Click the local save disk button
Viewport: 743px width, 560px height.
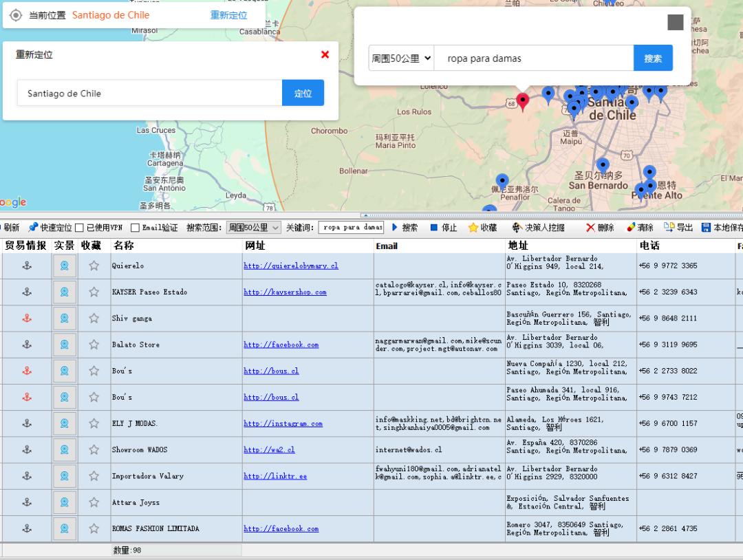722,228
